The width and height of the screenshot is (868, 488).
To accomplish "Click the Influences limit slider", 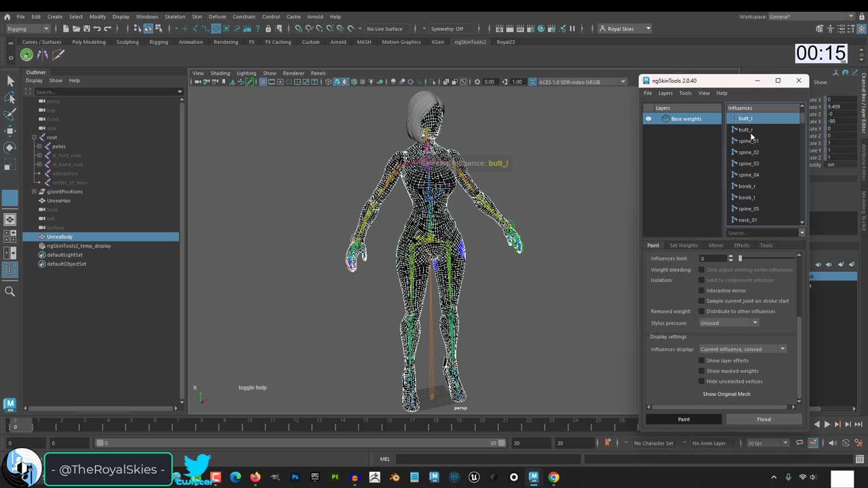I will click(x=766, y=258).
